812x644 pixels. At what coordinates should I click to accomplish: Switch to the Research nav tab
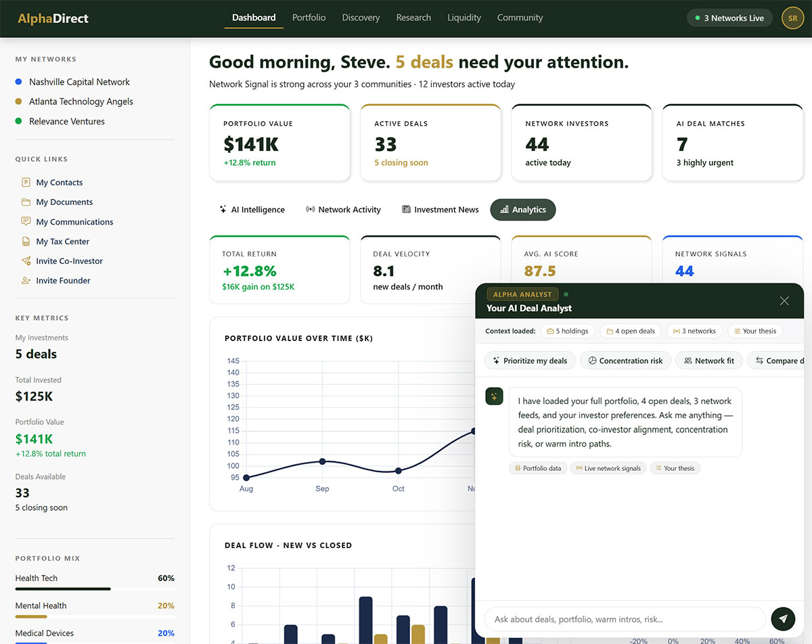point(413,18)
